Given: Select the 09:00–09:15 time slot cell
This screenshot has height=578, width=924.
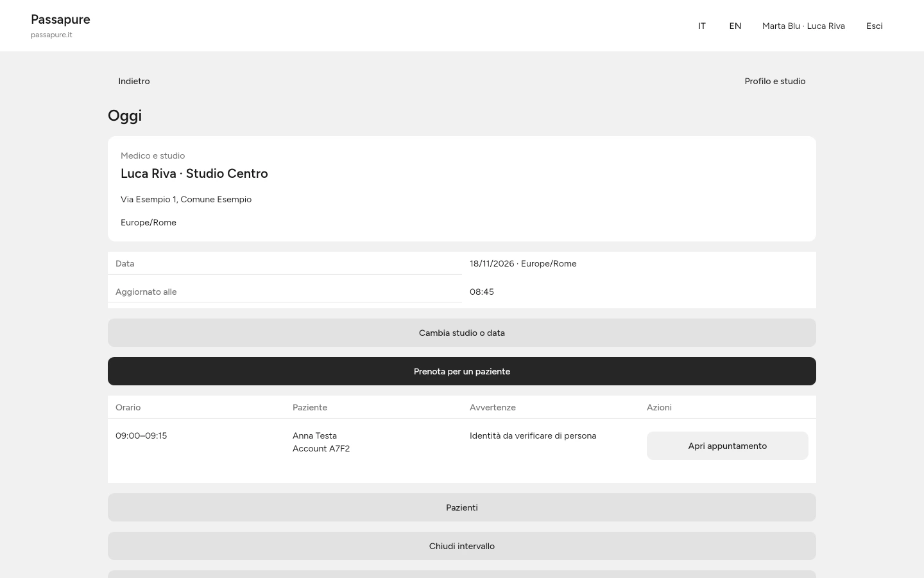Looking at the screenshot, I should click(x=141, y=435).
